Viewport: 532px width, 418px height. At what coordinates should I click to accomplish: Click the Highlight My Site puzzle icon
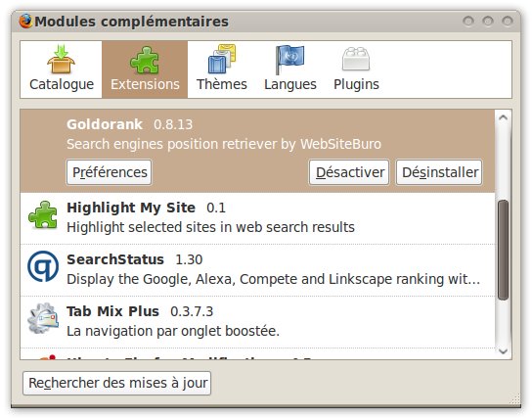click(x=43, y=215)
